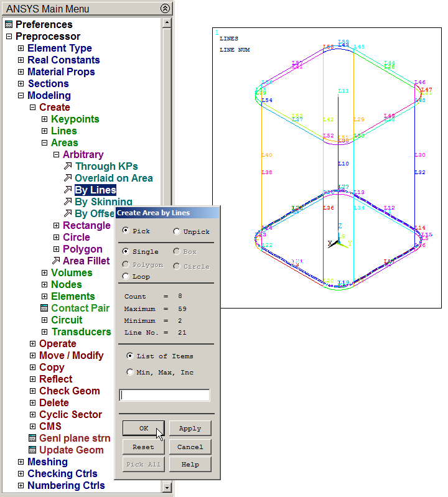
Task: Click the Reset button
Action: tap(144, 447)
